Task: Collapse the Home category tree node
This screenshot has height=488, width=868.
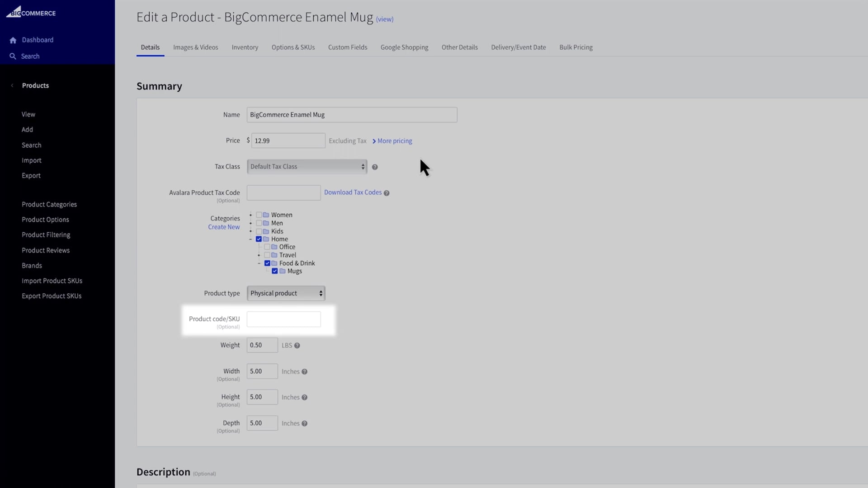Action: tap(250, 239)
